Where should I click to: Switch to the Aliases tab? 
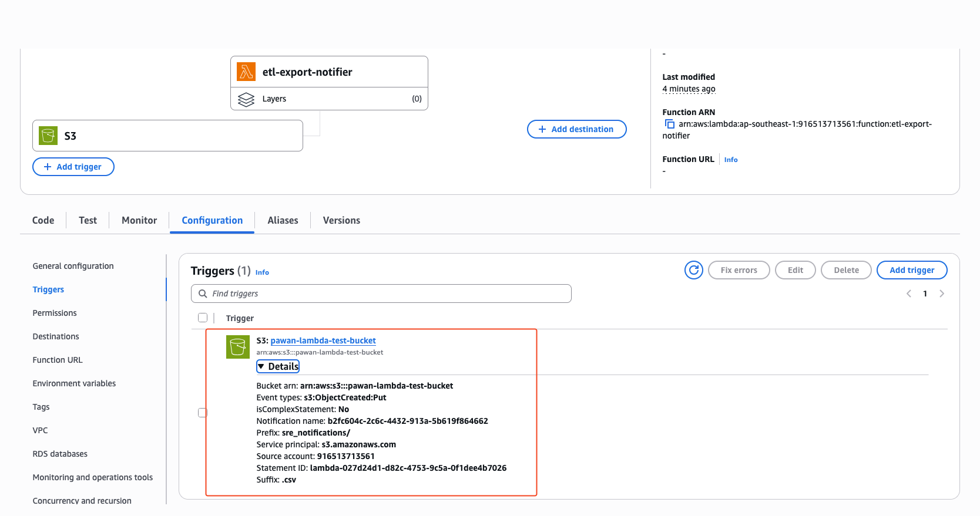click(283, 220)
